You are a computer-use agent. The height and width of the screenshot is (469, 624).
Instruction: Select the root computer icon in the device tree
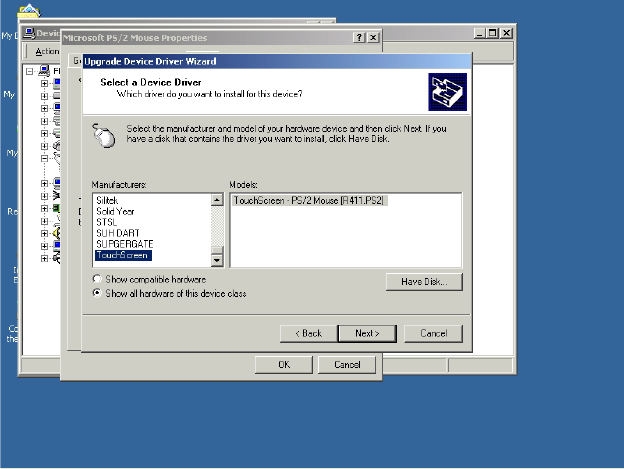click(x=44, y=71)
